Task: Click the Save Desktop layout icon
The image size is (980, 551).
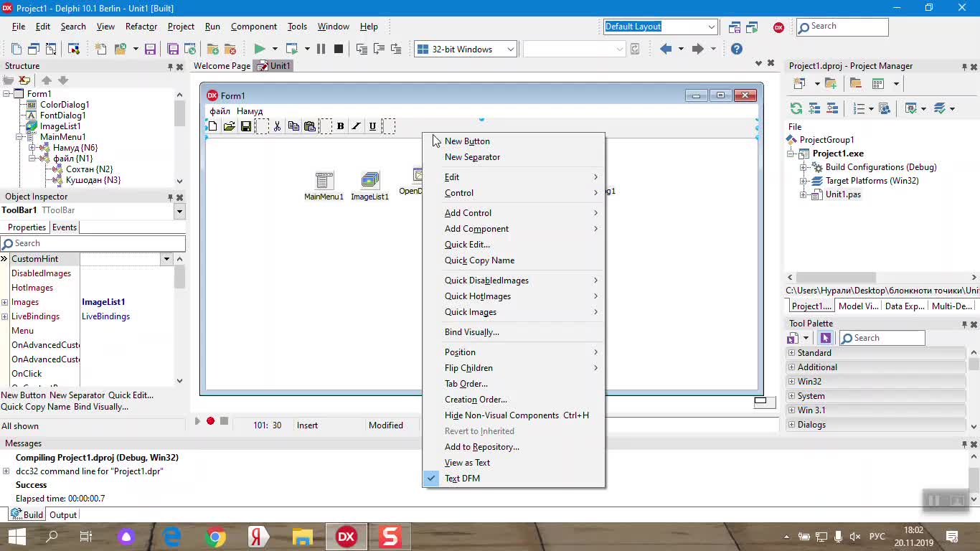Action: click(735, 27)
